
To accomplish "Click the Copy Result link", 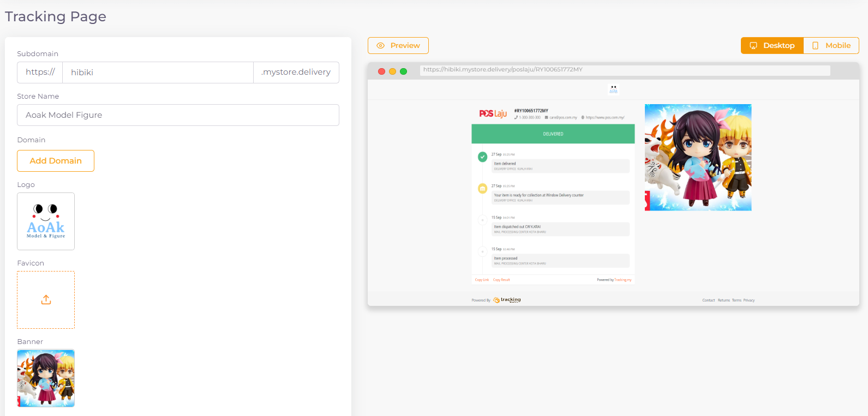I will pos(501,280).
